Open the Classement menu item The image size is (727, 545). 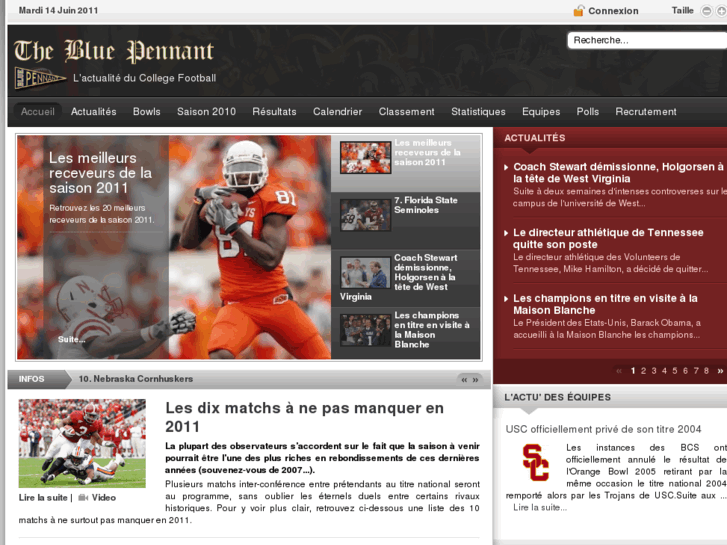coord(407,112)
